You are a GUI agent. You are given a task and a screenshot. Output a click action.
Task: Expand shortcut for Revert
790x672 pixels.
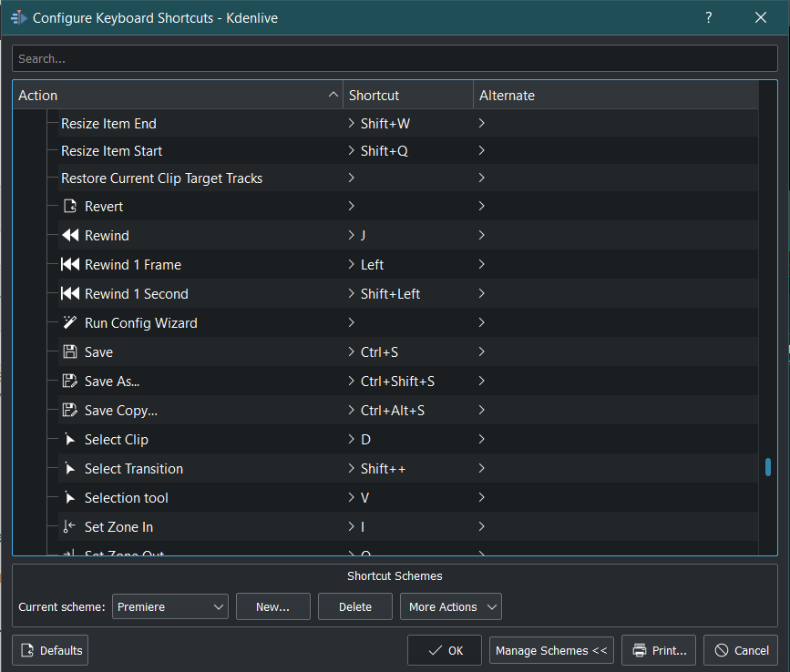pos(351,206)
